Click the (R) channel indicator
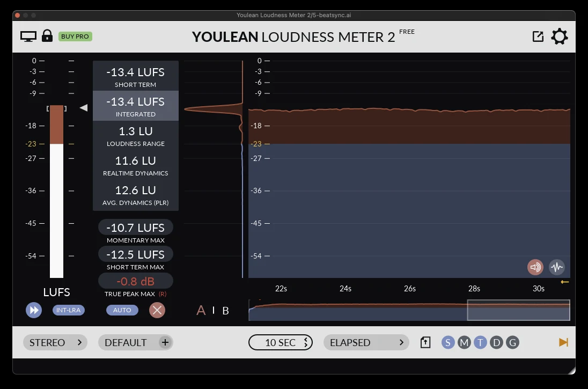 click(x=163, y=294)
